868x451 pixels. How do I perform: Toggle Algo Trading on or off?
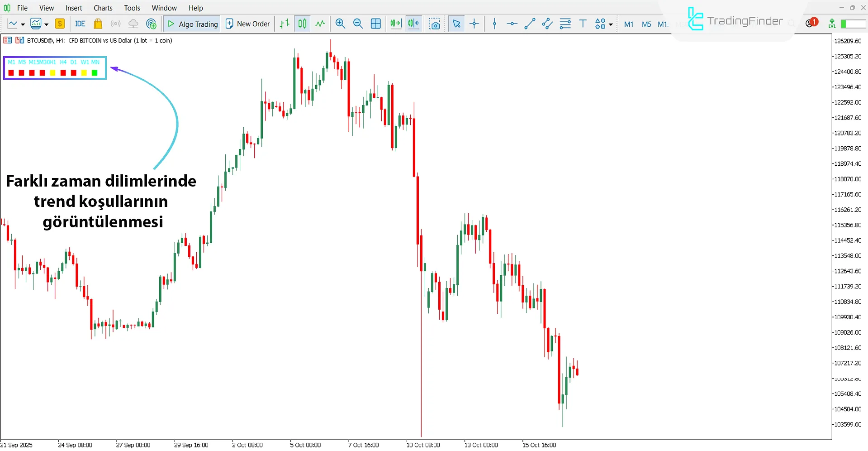click(x=192, y=24)
